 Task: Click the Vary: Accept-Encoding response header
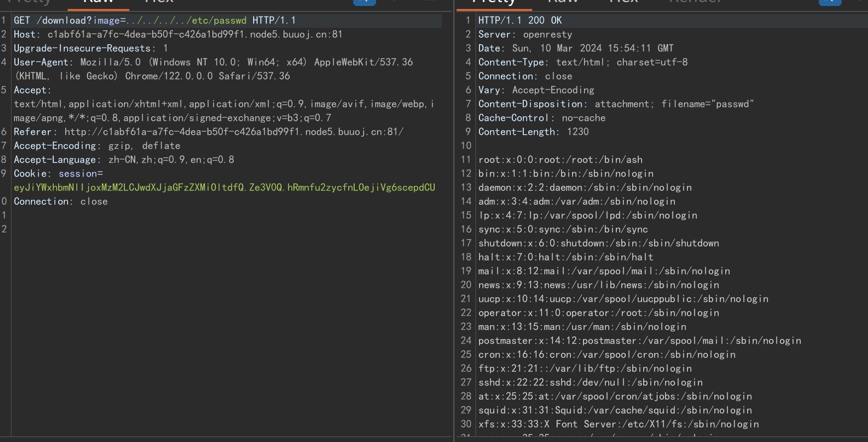point(536,90)
